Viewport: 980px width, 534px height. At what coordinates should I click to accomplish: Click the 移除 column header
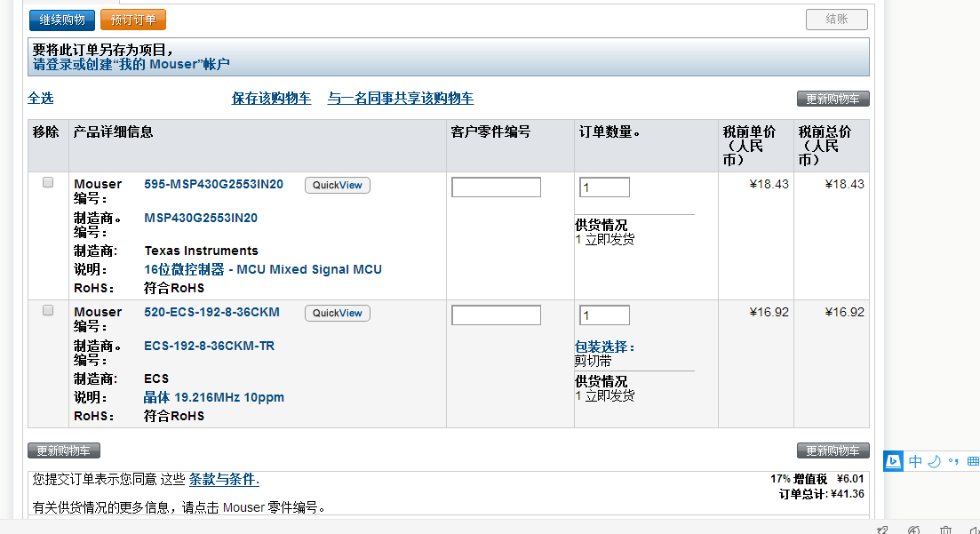pyautogui.click(x=45, y=132)
